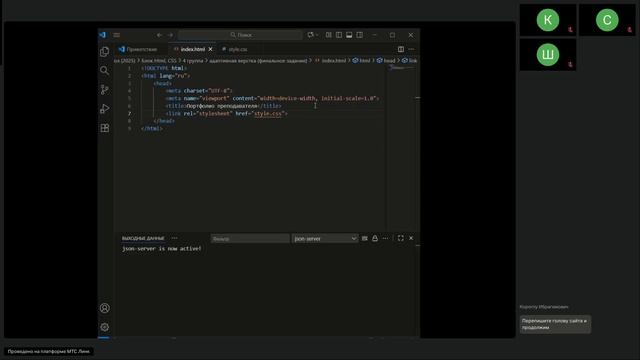The width and height of the screenshot is (640, 360).
Task: Click the head breadcrumb symbol
Action: click(386, 60)
